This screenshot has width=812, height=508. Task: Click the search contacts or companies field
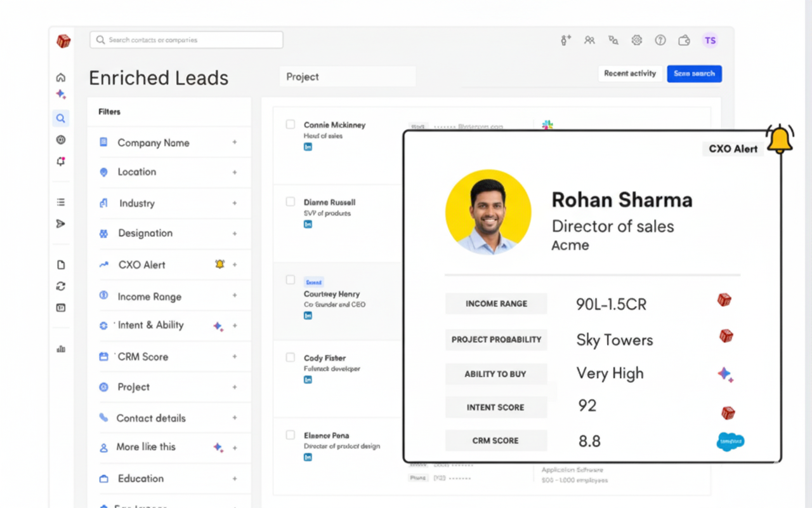(187, 40)
